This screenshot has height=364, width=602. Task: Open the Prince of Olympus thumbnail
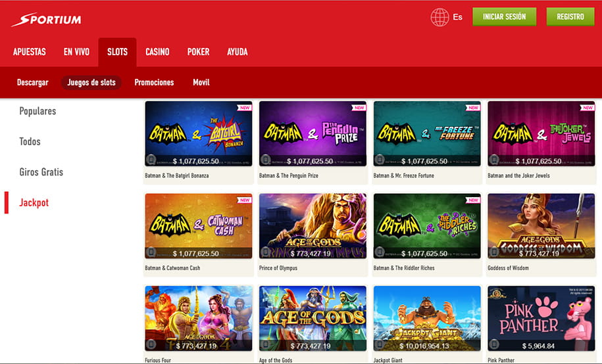pyautogui.click(x=313, y=226)
